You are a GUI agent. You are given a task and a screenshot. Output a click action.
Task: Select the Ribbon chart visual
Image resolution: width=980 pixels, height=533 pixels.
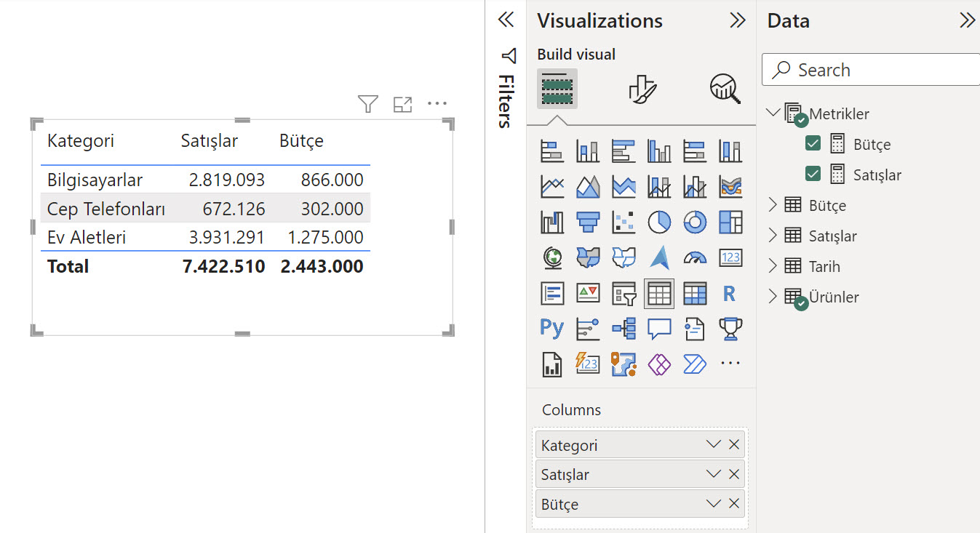tap(730, 187)
